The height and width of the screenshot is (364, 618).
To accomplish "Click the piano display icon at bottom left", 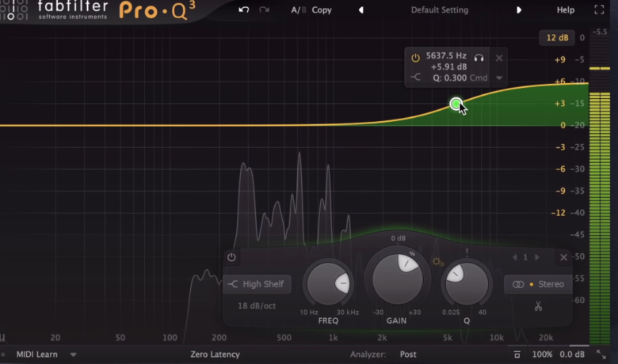I will (x=2, y=337).
